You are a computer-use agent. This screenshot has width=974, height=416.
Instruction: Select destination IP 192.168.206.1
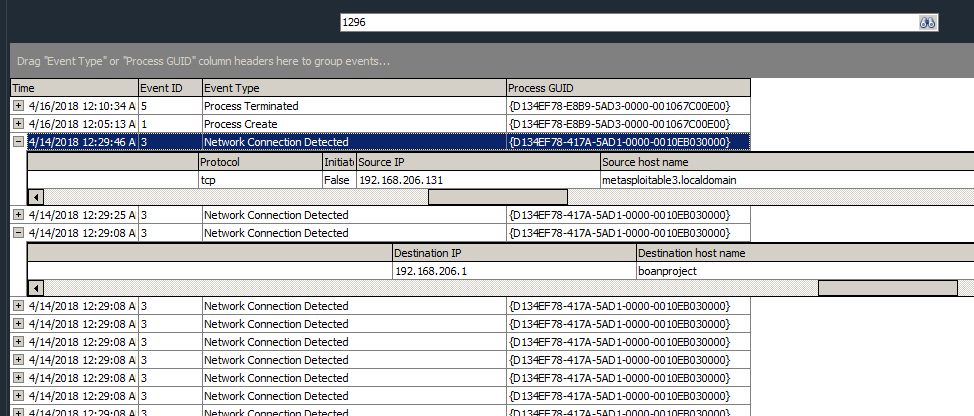point(514,271)
